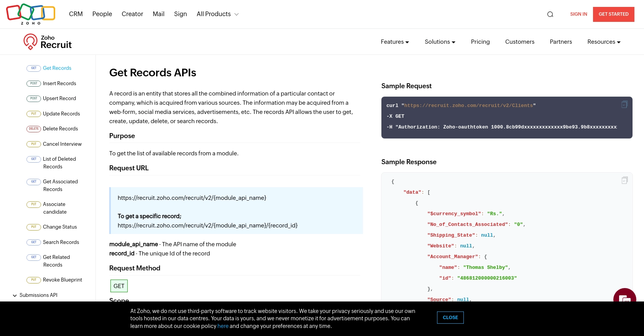Open Delete Records in sidebar
Viewport: 644px width, 336px height.
tap(60, 129)
